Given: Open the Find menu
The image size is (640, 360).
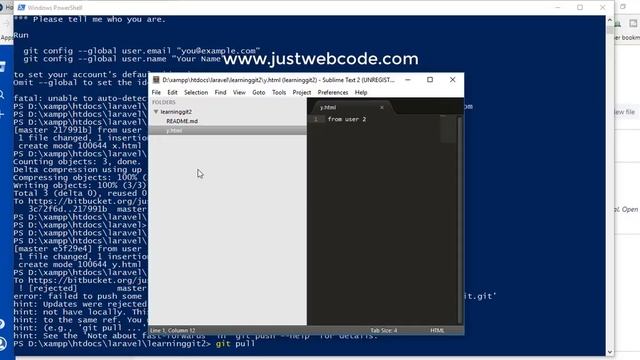Looking at the screenshot, I should click(220, 93).
